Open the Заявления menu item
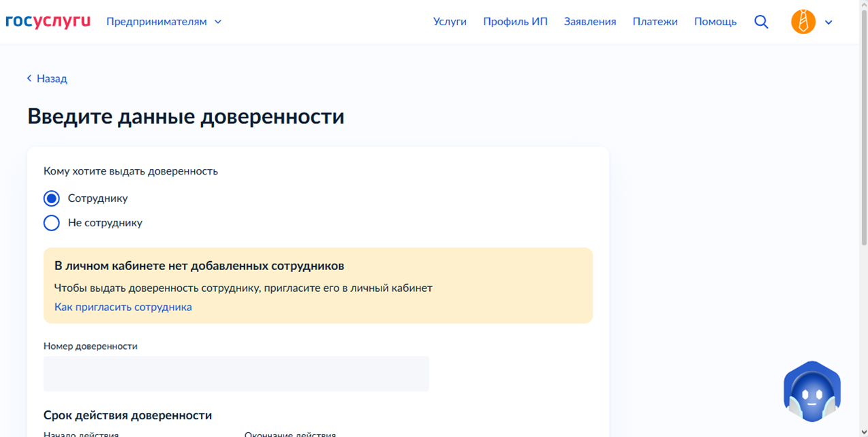 pyautogui.click(x=590, y=22)
